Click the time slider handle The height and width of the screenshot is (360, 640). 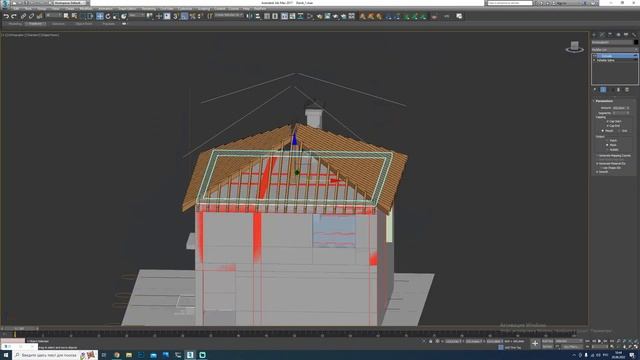pos(19,328)
